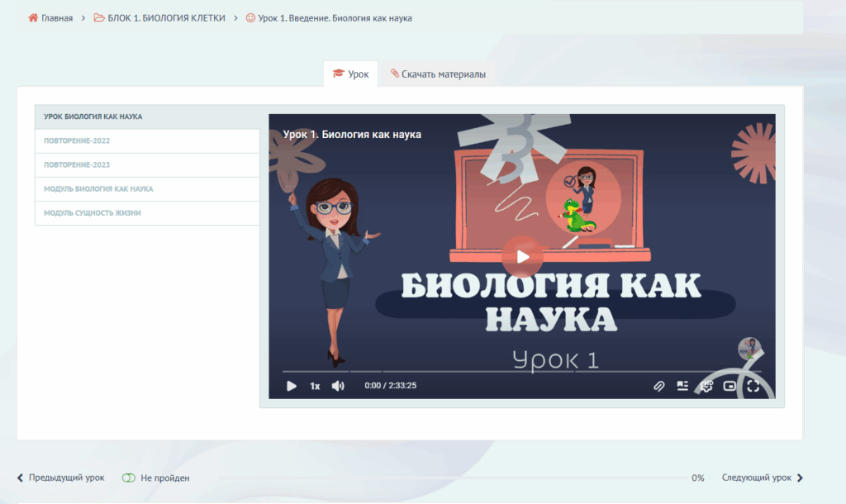The image size is (846, 504).
Task: Open the Главная breadcrumb link
Action: [x=57, y=18]
